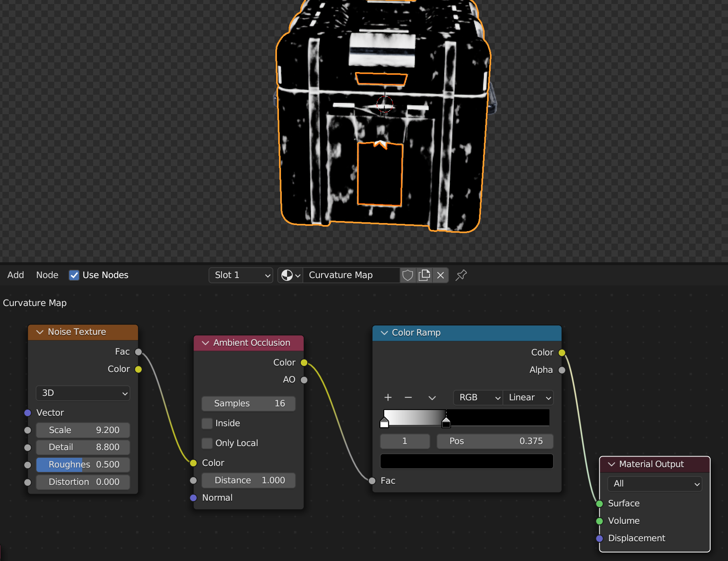Click the duplicate material icon
The width and height of the screenshot is (728, 561).
point(424,275)
